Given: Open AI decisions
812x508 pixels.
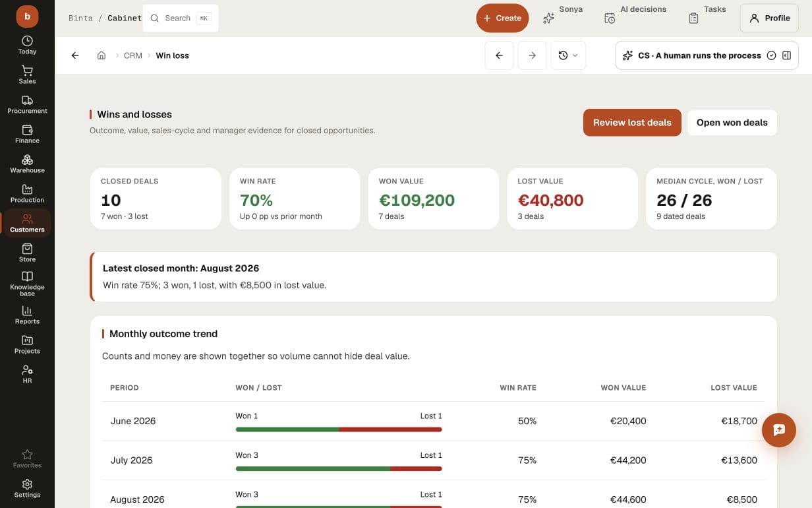Looking at the screenshot, I should pyautogui.click(x=635, y=18).
